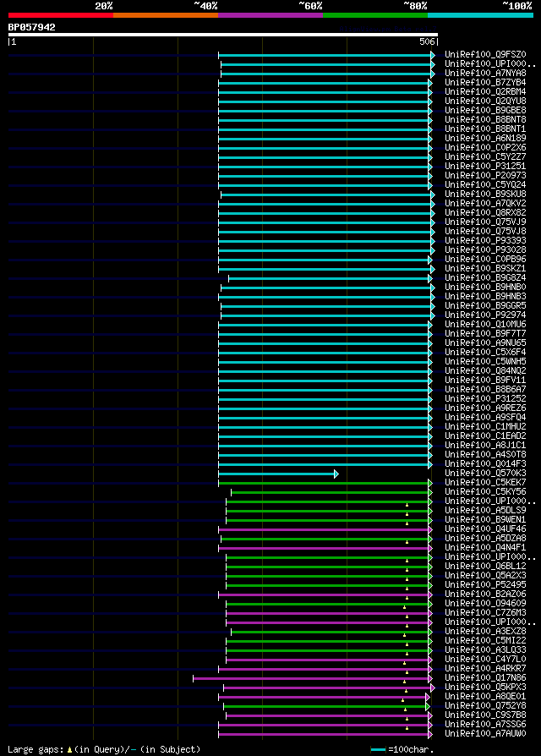Screen dimensions: 541x756
Task: Click the UniRef100_P93393 label
Action: tap(485, 241)
